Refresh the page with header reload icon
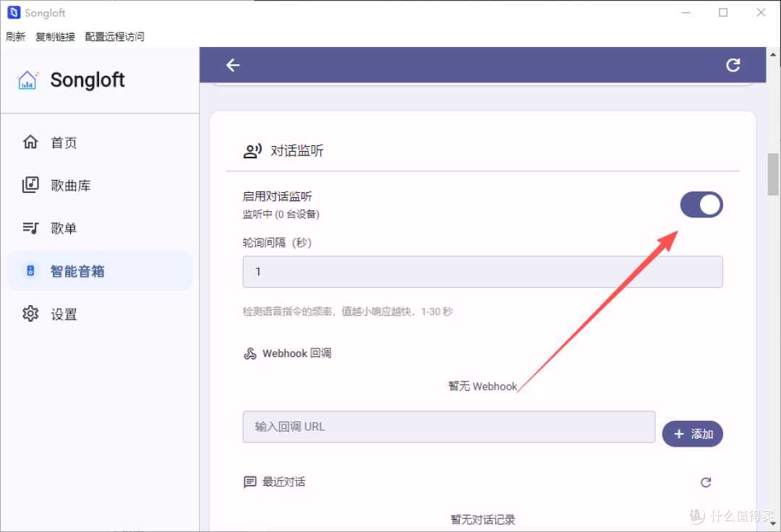Image resolution: width=781 pixels, height=532 pixels. pyautogui.click(x=733, y=65)
